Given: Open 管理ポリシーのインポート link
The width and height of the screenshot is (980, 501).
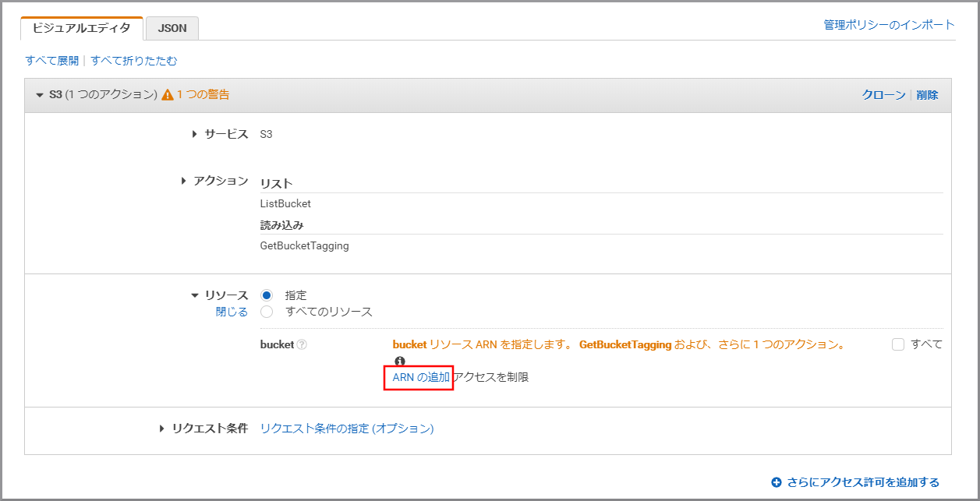Looking at the screenshot, I should tap(890, 25).
